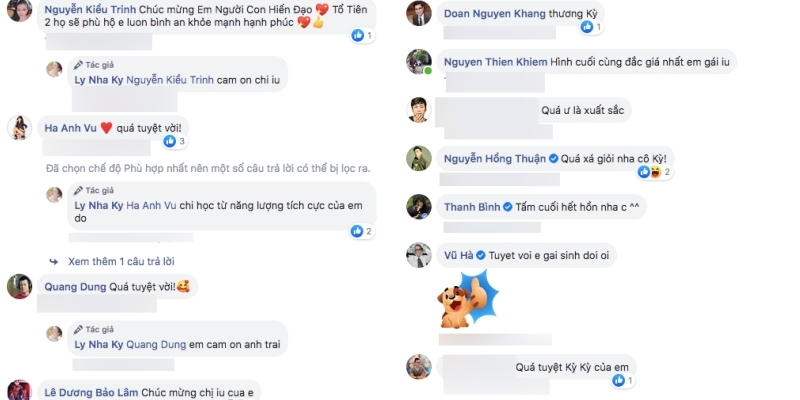Open Thanh Bình's profile name
This screenshot has width=800, height=400.
tap(472, 207)
